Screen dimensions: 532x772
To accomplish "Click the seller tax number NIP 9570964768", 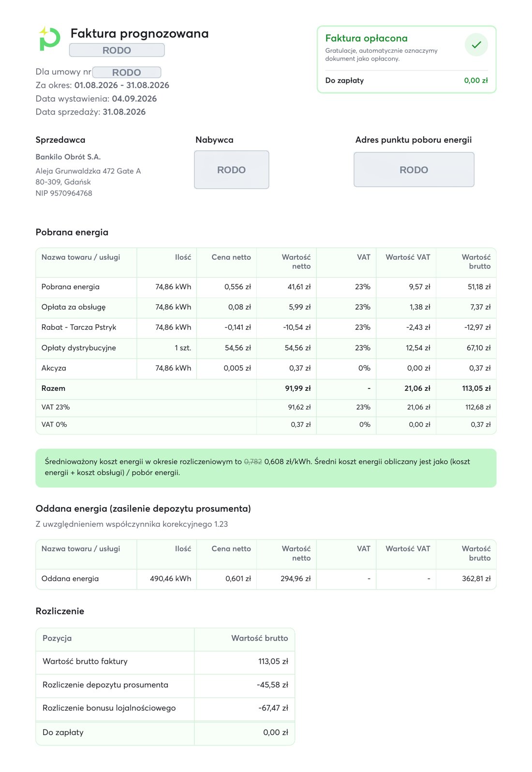I will 64,193.
